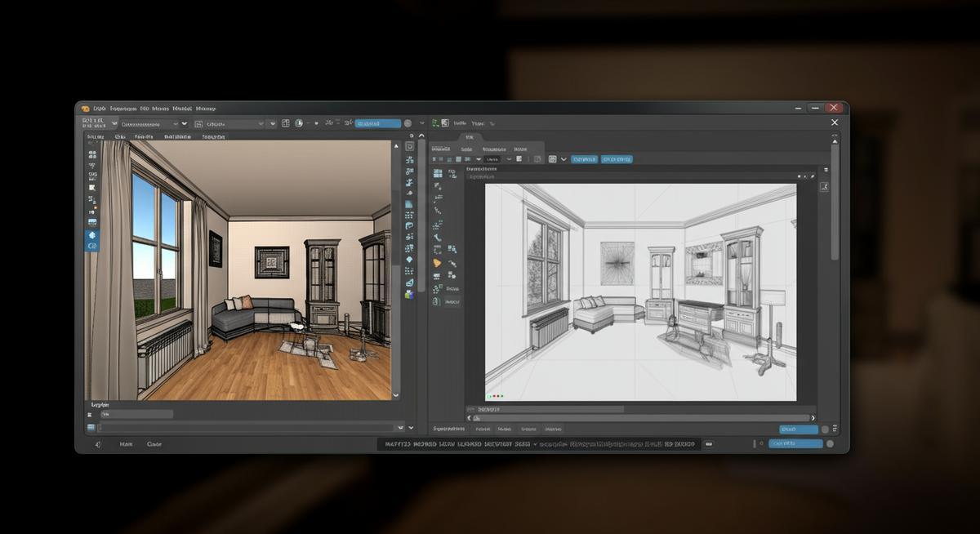
Task: Expand the down-chevron at the rendered view's bottom bar
Action: pos(399,427)
